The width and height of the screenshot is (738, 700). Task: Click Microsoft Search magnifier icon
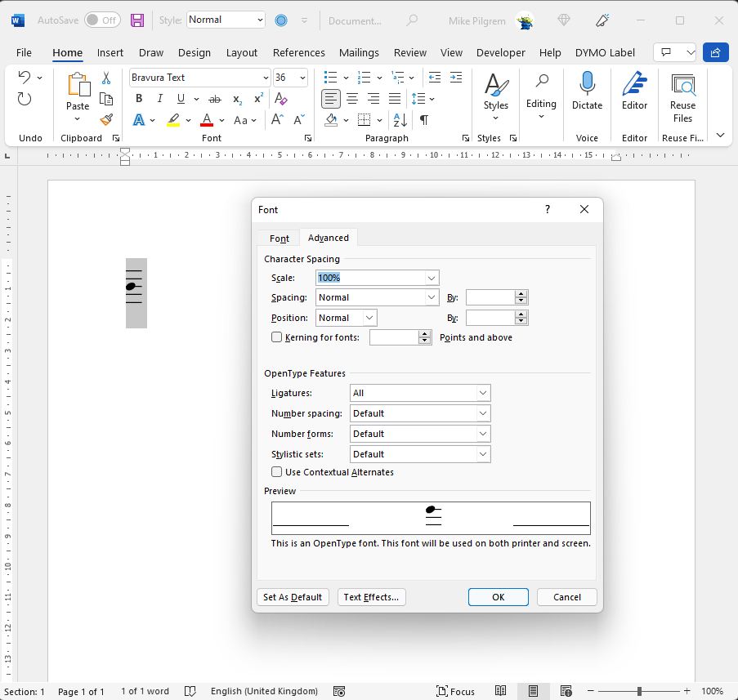(412, 20)
